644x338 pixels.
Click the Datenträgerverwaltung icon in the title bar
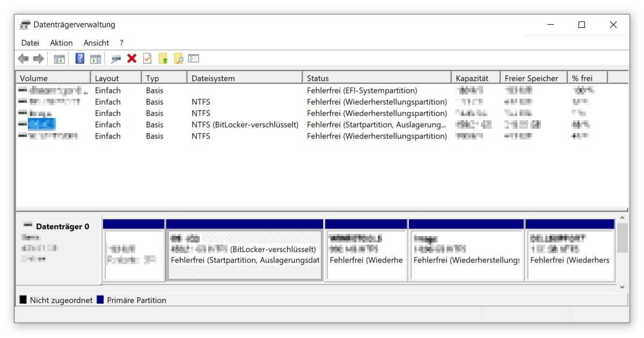pos(24,24)
